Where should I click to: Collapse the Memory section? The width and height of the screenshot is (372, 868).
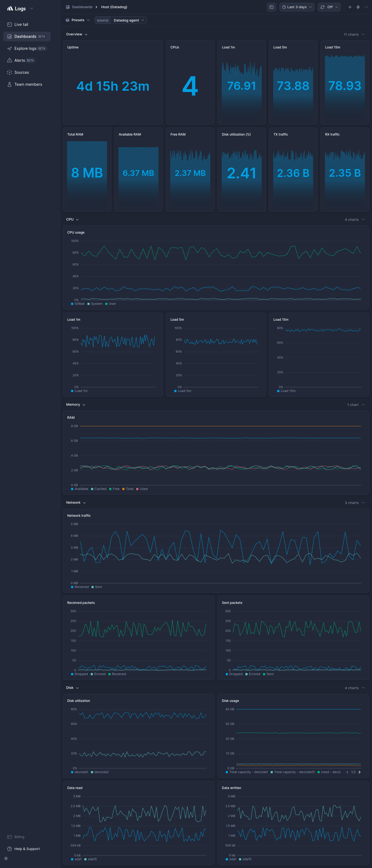tap(75, 404)
